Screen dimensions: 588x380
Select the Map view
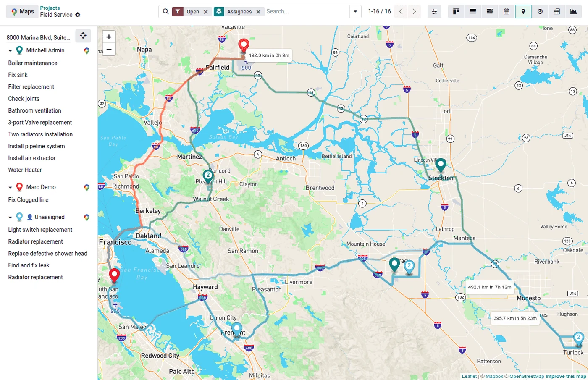[523, 12]
